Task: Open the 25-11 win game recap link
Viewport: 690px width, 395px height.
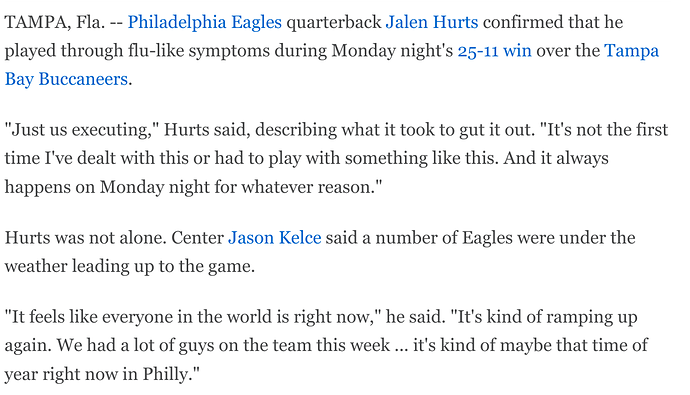Action: point(495,51)
